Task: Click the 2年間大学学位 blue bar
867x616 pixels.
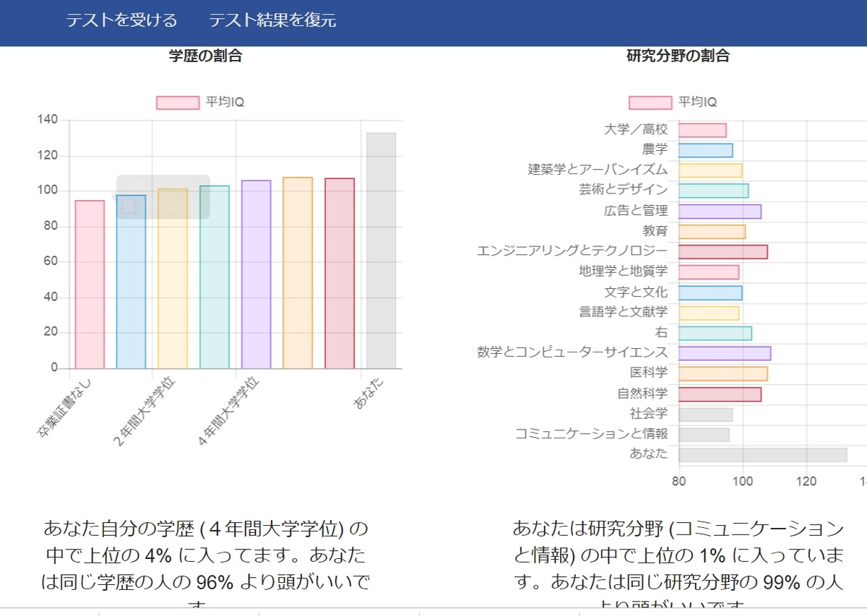Action: pyautogui.click(x=131, y=282)
